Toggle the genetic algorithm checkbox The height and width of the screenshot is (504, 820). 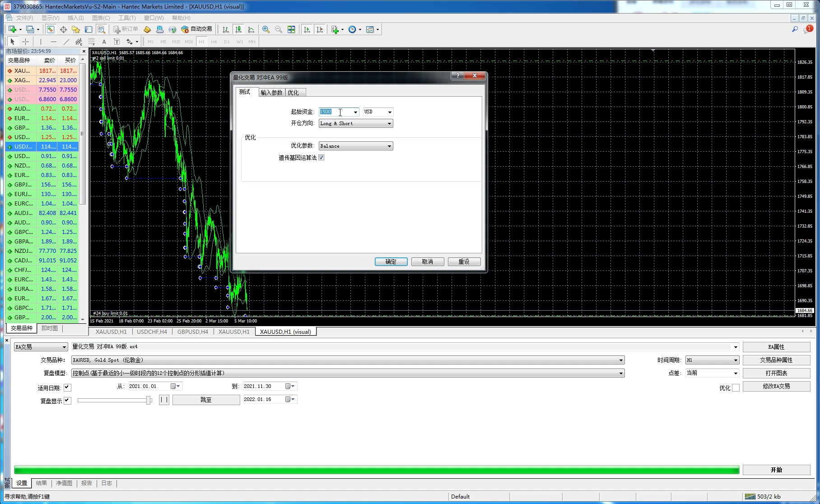(x=321, y=158)
